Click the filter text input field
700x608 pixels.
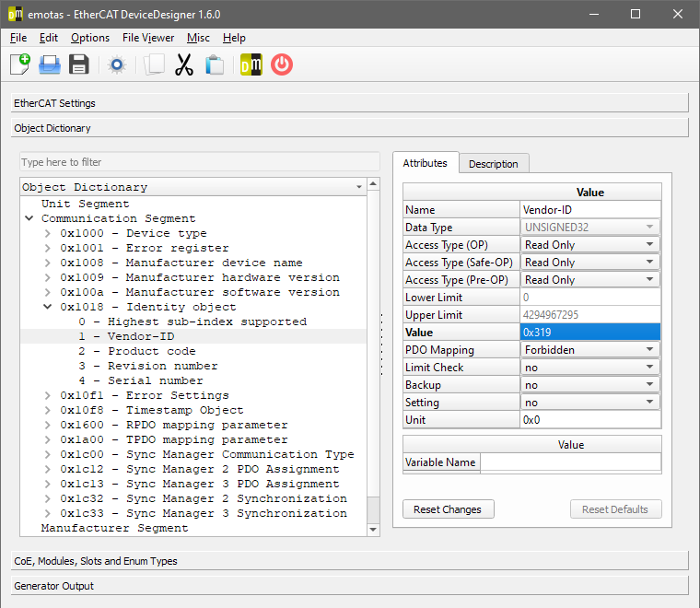[x=198, y=162]
